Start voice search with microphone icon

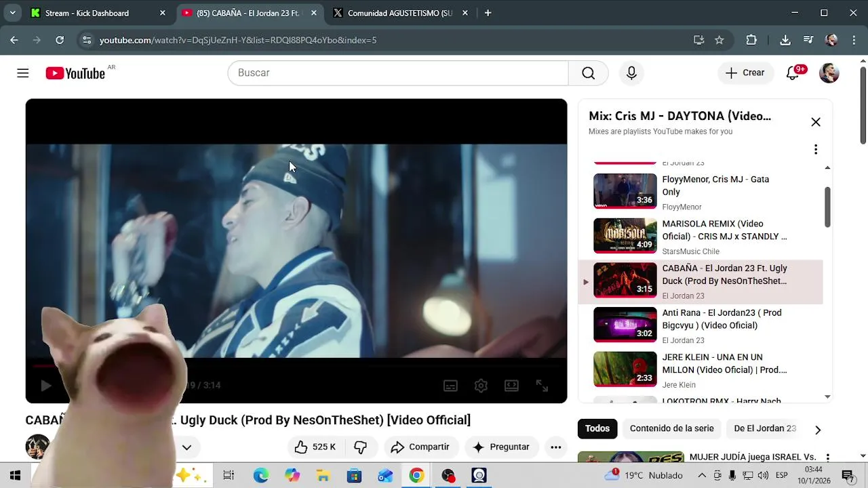(631, 73)
